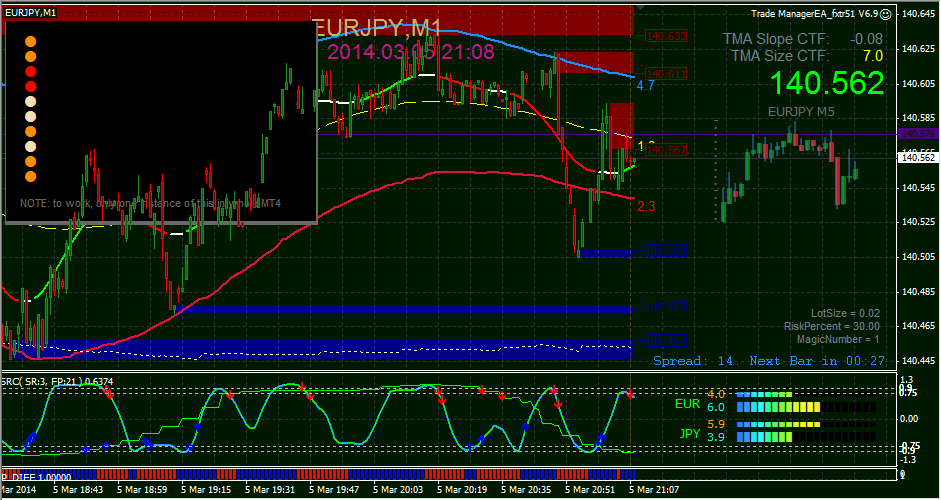Click the EURJPY M5 mini chart label
The height and width of the screenshot is (500, 941).
tap(801, 112)
